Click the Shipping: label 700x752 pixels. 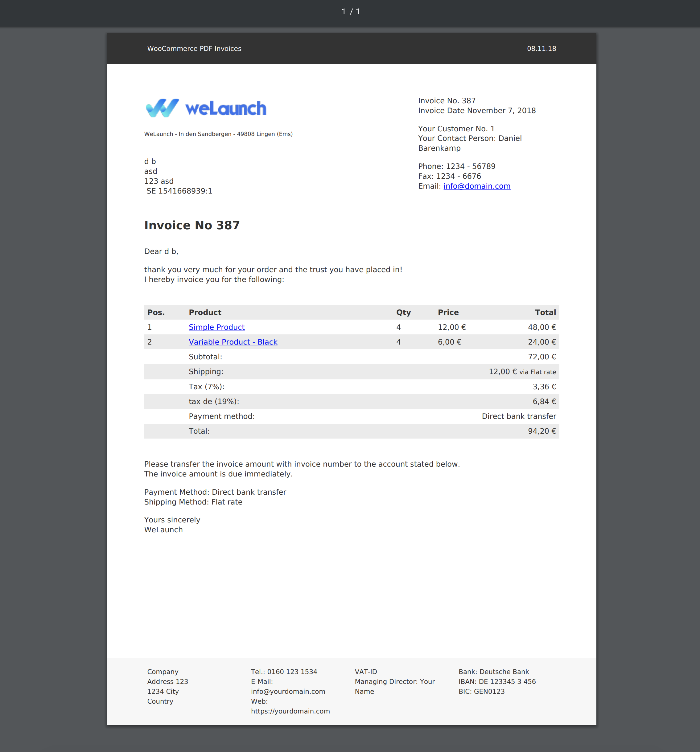tap(206, 371)
